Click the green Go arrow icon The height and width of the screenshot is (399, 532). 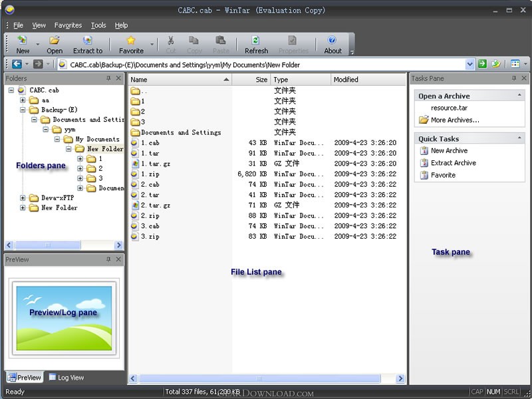[x=483, y=64]
